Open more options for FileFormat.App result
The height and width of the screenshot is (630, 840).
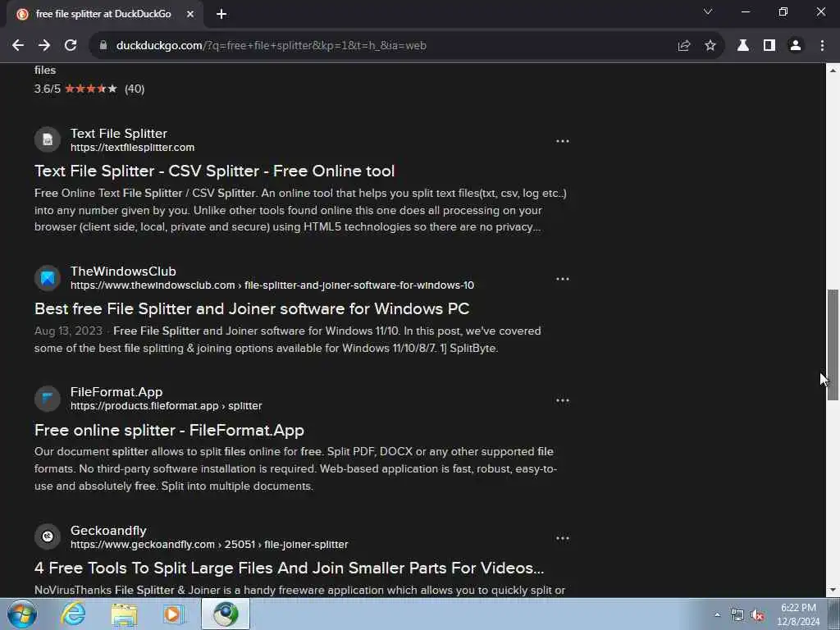pyautogui.click(x=563, y=400)
